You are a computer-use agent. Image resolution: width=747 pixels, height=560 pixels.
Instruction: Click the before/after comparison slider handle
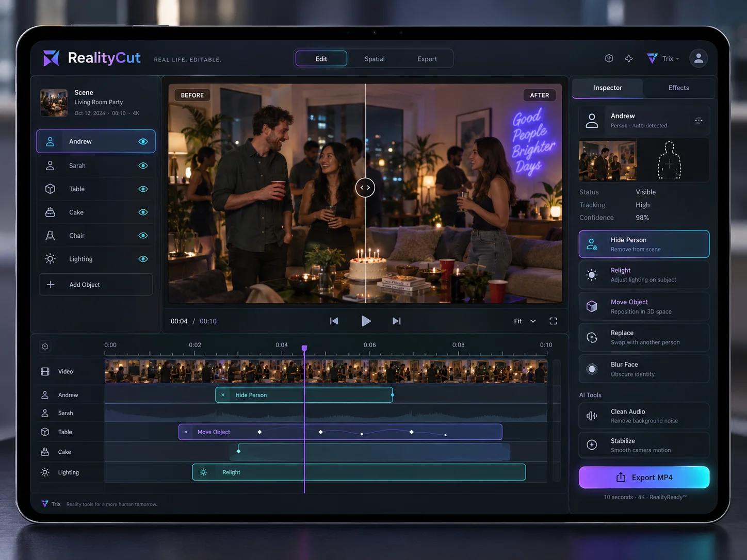365,188
